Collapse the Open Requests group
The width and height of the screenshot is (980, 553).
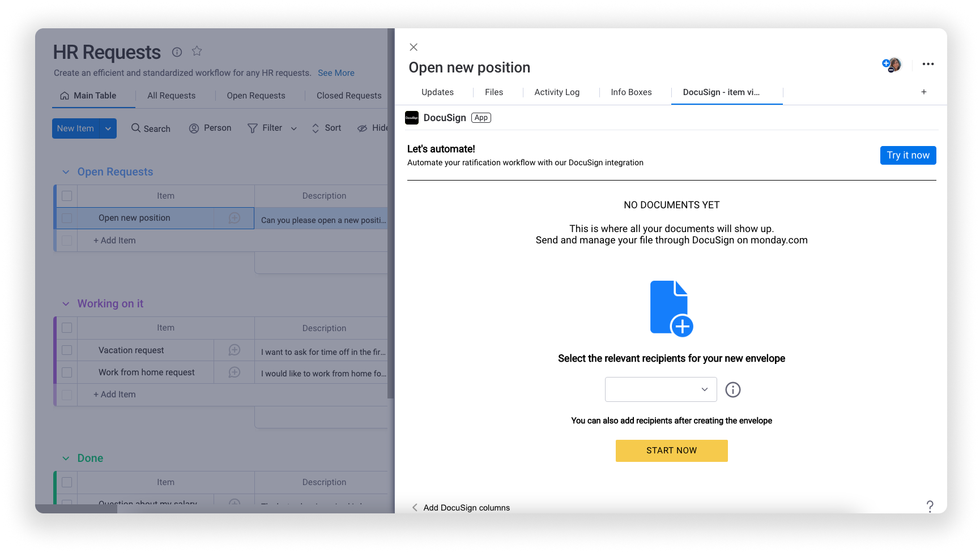click(x=66, y=172)
